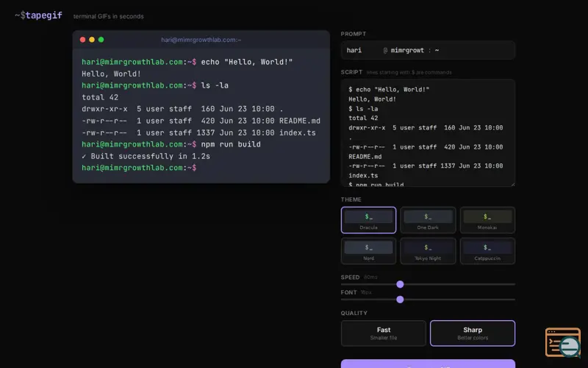
Task: Click the Font size slider handle
Action: point(400,300)
